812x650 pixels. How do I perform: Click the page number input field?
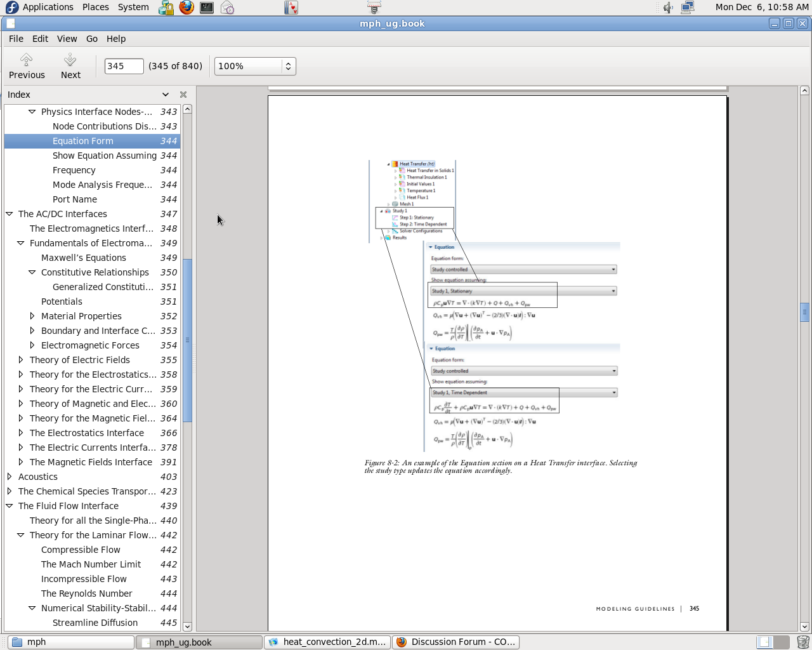(124, 66)
